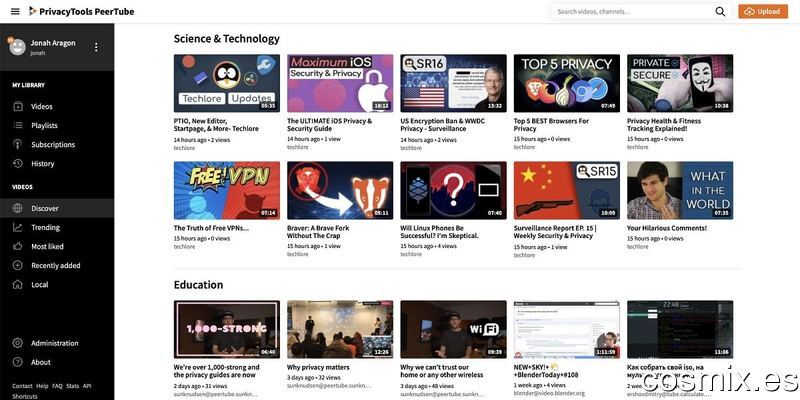Viewport: 800px width, 400px height.
Task: Open the Maximum iOS Security thumbnail
Action: point(340,83)
